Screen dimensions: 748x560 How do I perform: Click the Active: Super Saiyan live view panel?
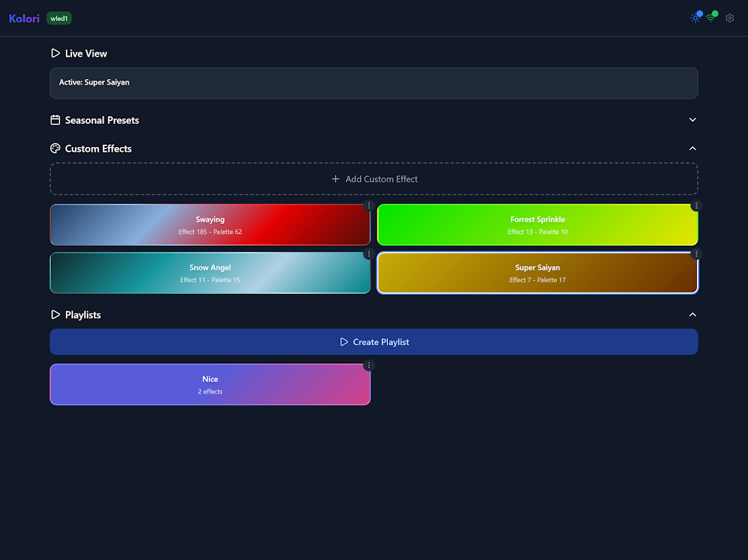(374, 83)
